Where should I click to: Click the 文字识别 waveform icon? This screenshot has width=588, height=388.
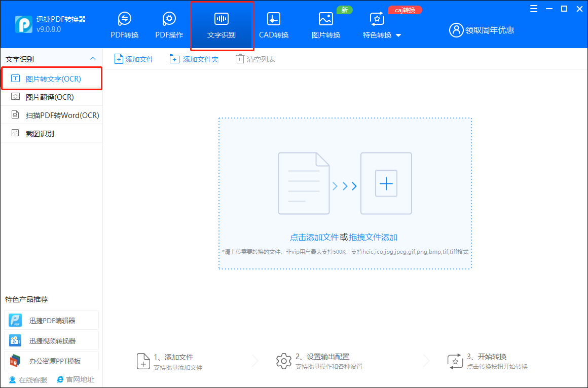[x=222, y=19]
